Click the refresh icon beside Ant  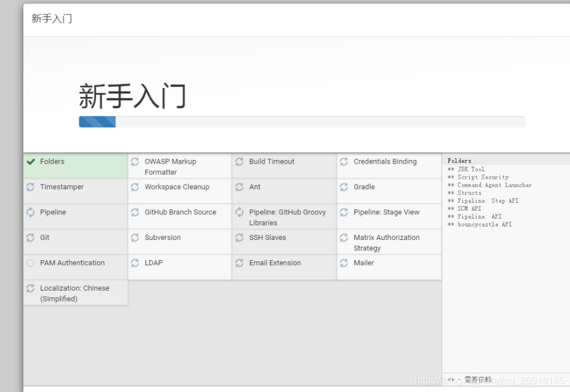(239, 187)
